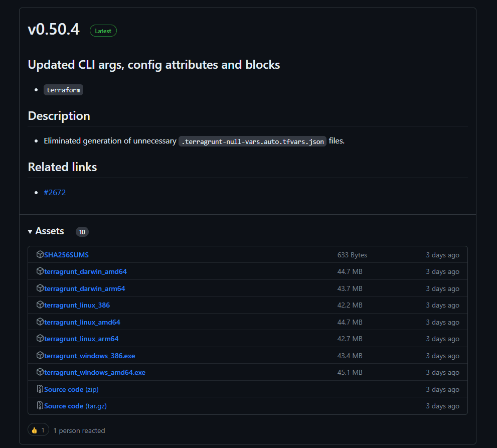Download terragrunt_windows_386.exe file

tap(89, 356)
